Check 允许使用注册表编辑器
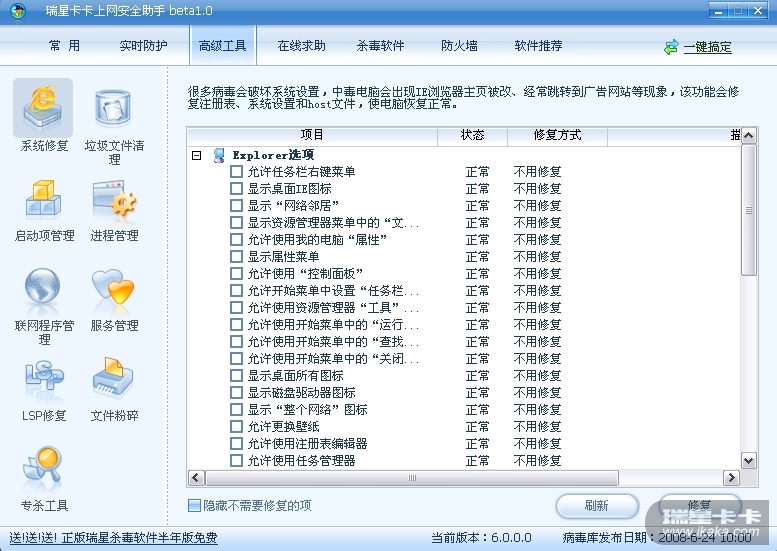The height and width of the screenshot is (551, 777). 236,443
